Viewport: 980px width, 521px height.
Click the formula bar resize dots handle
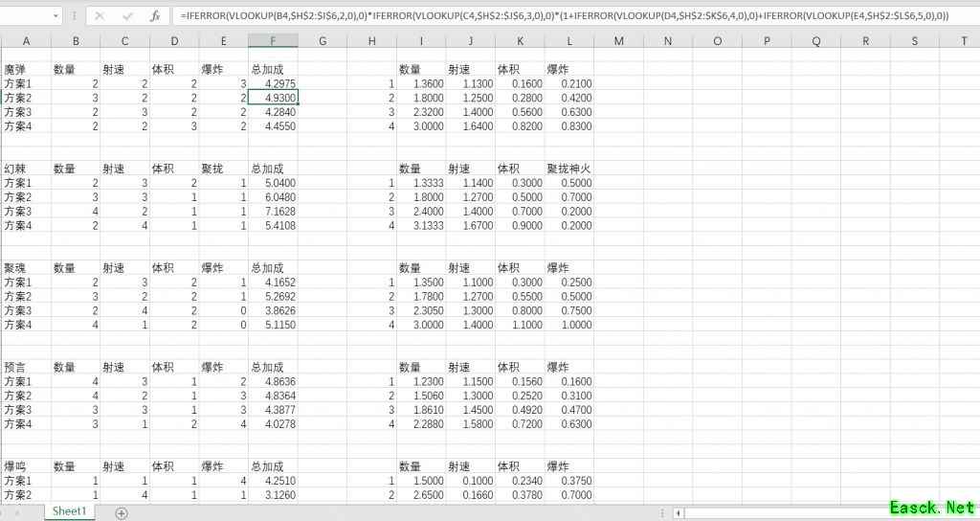75,16
